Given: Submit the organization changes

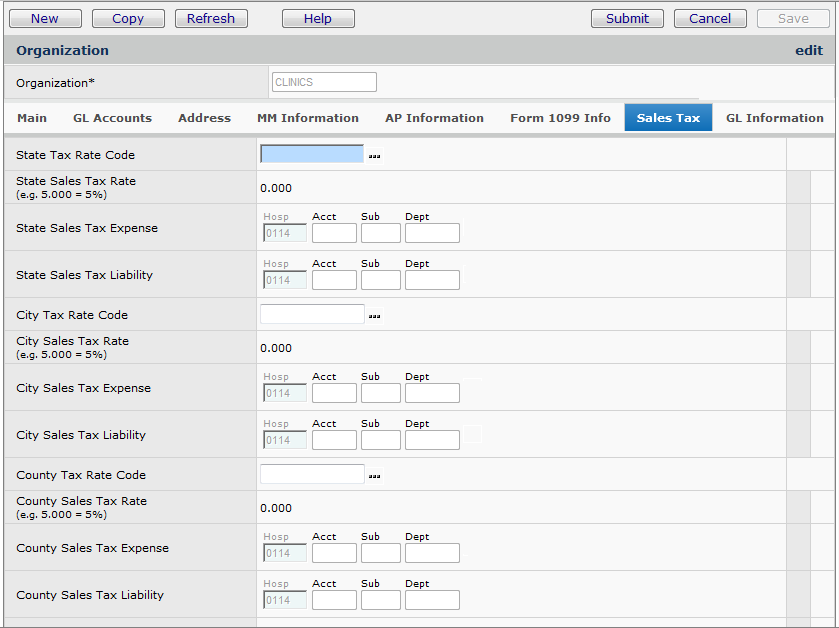Looking at the screenshot, I should coord(627,18).
